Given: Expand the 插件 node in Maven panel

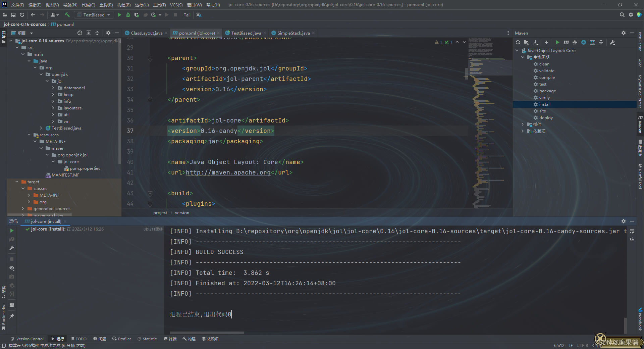Looking at the screenshot, I should point(523,124).
